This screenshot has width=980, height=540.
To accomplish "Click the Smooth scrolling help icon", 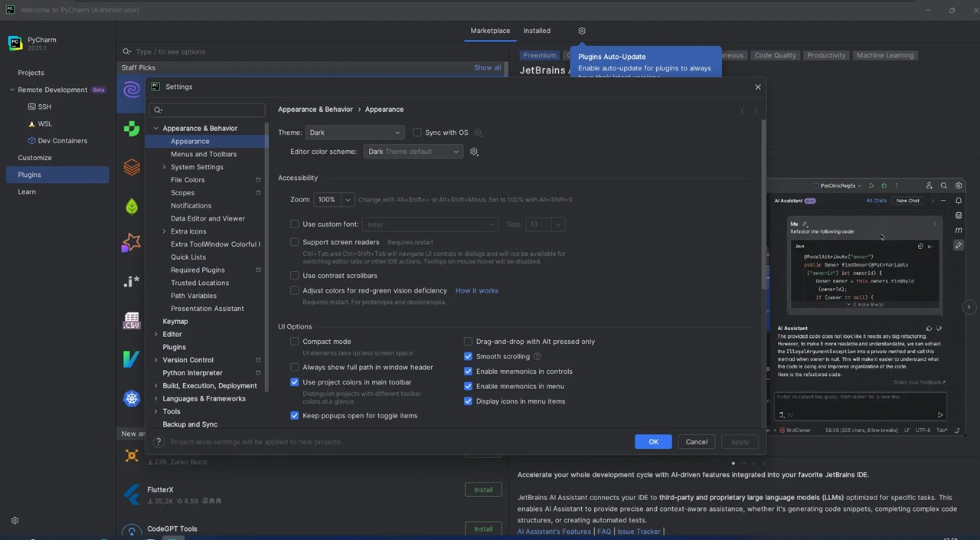I will pos(537,356).
